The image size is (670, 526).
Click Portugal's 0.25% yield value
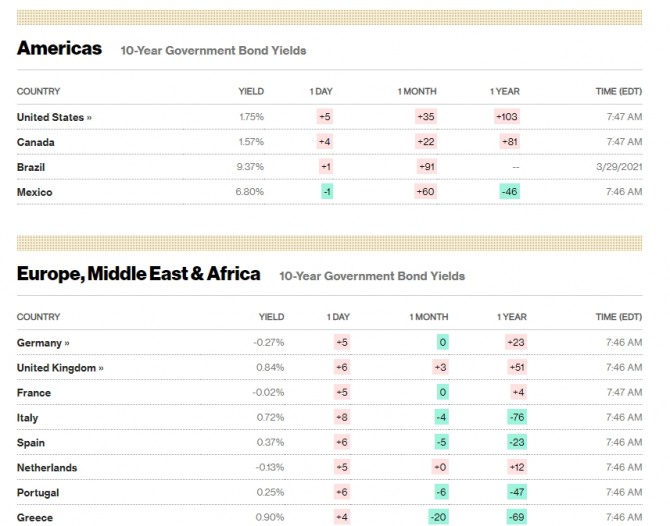pos(271,492)
